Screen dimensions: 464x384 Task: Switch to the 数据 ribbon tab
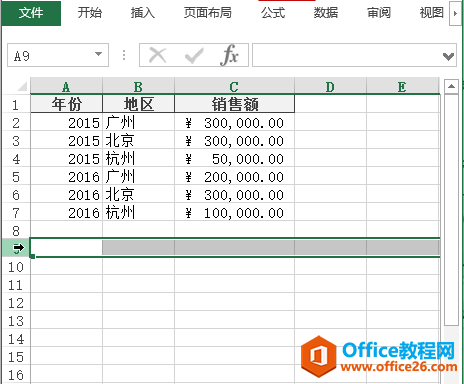(326, 13)
